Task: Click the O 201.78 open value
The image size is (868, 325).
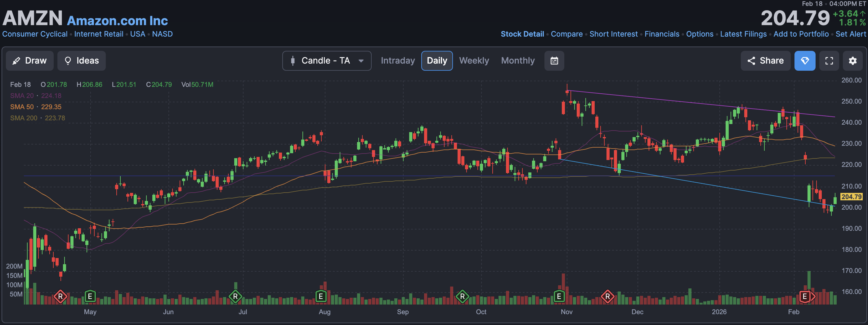Action: [54, 85]
